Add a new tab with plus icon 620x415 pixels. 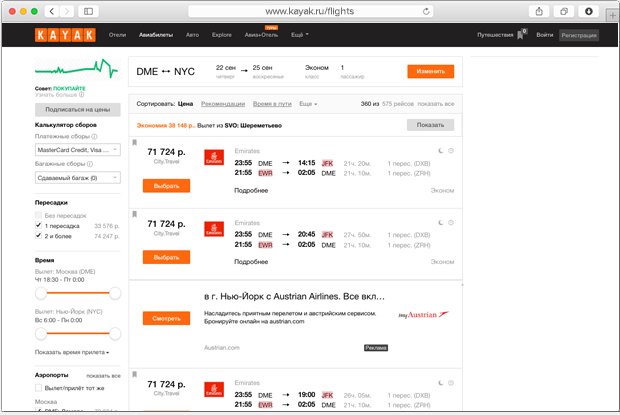(x=612, y=16)
